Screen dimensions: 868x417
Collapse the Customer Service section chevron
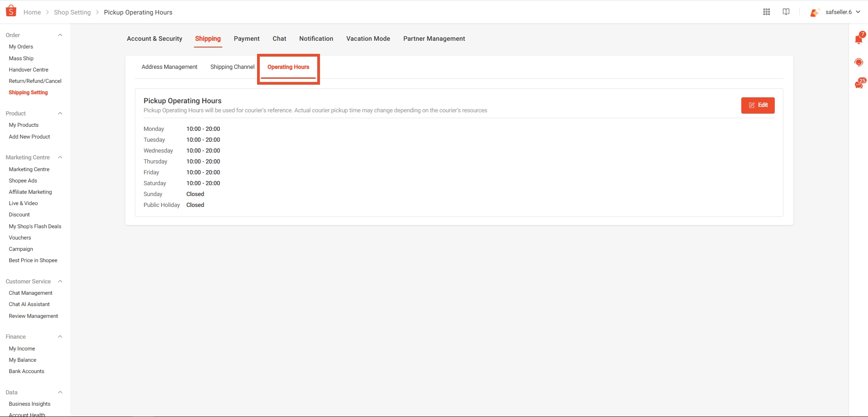tap(60, 281)
